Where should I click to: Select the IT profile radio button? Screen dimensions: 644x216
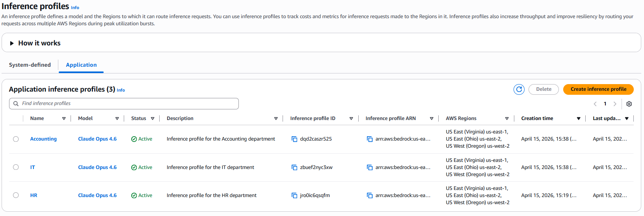click(16, 167)
